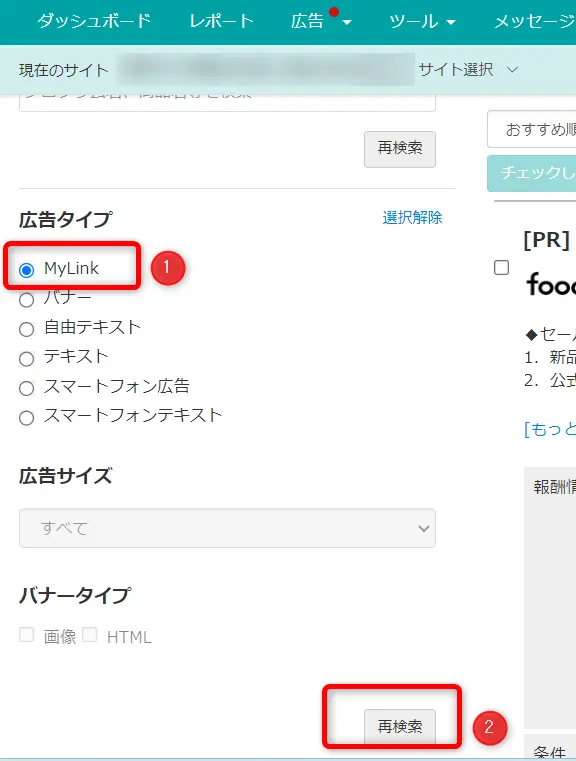Tick the checkbox beside the PR ad
The width and height of the screenshot is (576, 761).
501,267
